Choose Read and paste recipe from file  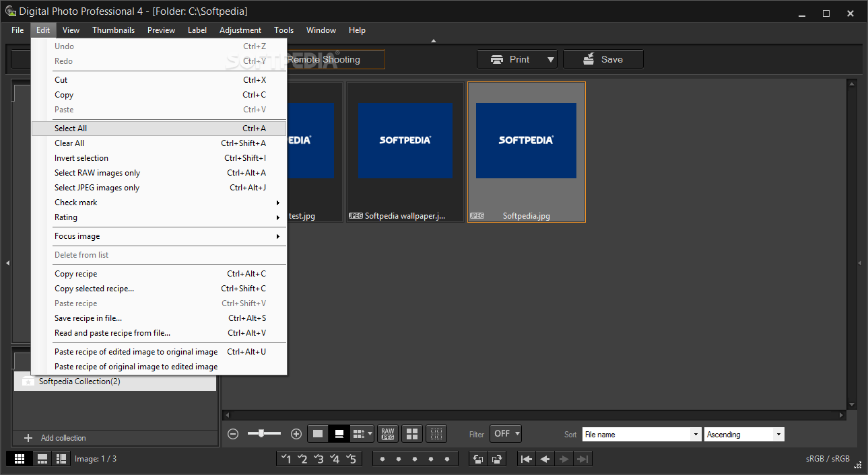159,333
